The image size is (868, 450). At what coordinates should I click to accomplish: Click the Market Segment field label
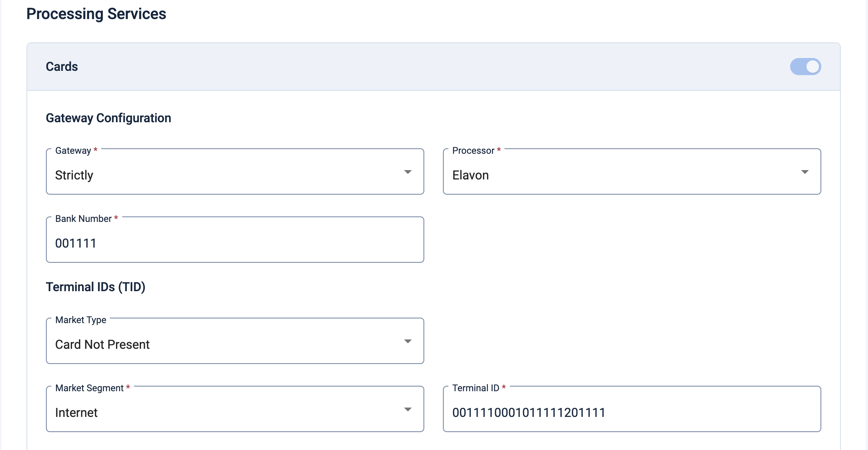point(89,388)
